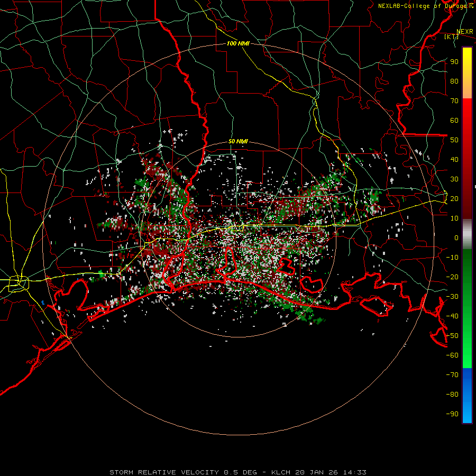This screenshot has height=476, width=476.
Task: Click the 14:33 timestamp in the footer
Action: tap(354, 472)
